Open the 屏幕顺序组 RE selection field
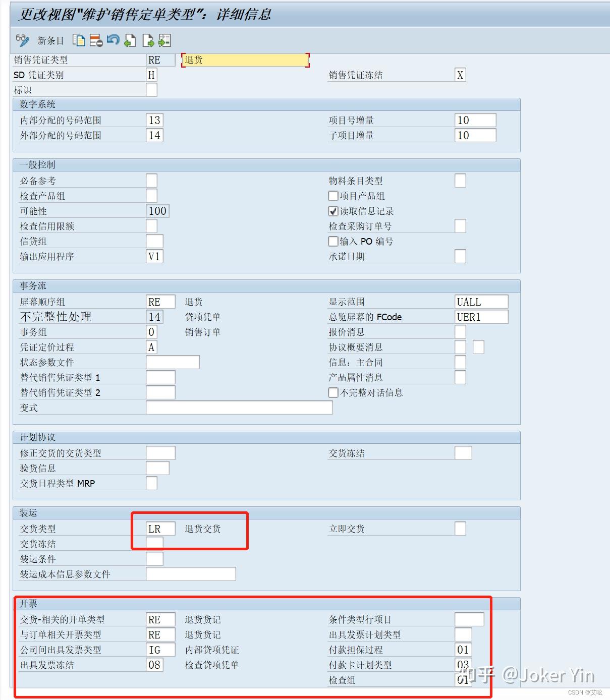 point(160,301)
